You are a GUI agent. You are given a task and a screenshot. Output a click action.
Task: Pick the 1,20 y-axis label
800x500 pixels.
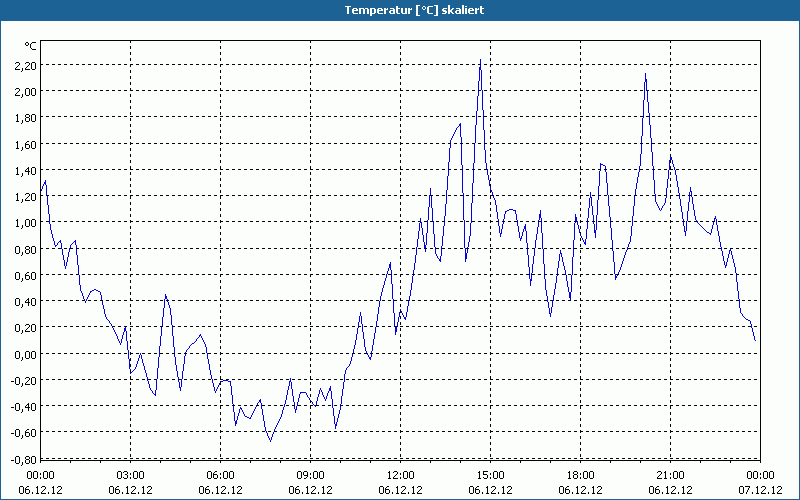point(27,197)
